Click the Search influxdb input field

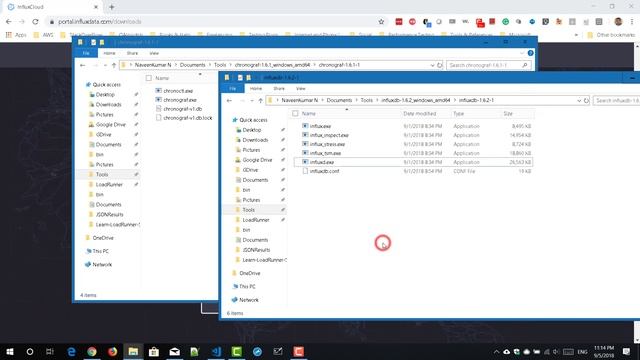point(617,100)
